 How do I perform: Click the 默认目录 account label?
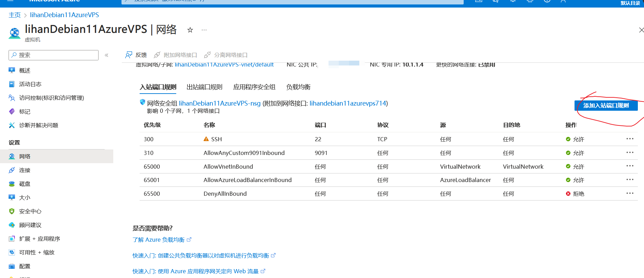coord(630,3)
